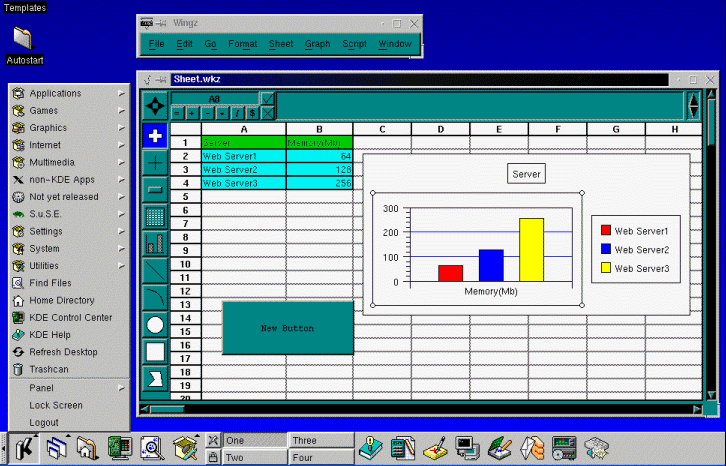Select the circle drawing tool
The width and height of the screenshot is (726, 466).
coord(155,325)
